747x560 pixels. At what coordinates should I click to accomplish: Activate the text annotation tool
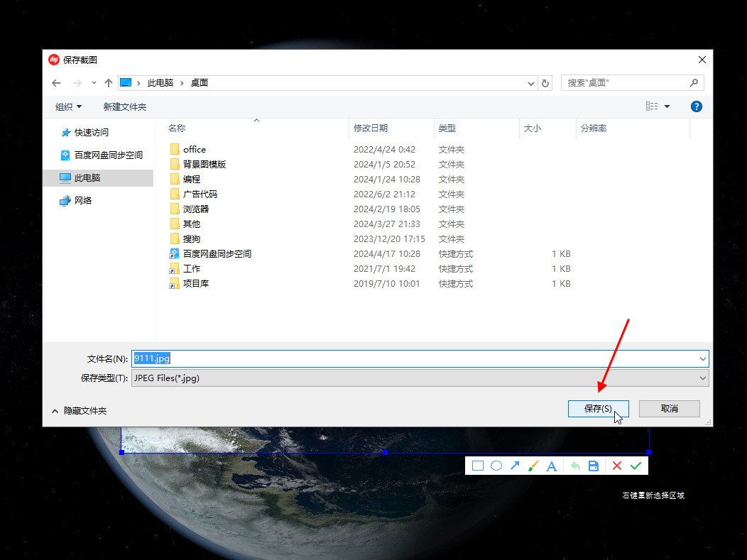pos(552,466)
